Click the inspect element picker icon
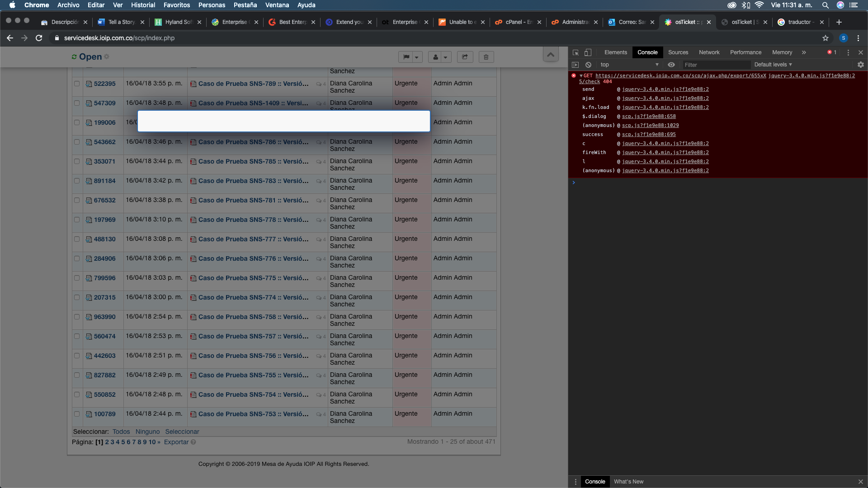868x488 pixels. (x=576, y=52)
